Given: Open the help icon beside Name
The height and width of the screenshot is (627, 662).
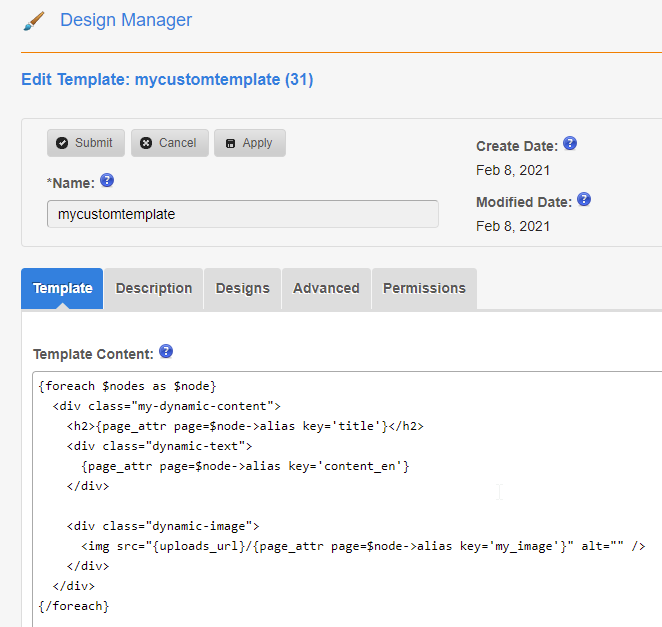Looking at the screenshot, I should click(107, 181).
